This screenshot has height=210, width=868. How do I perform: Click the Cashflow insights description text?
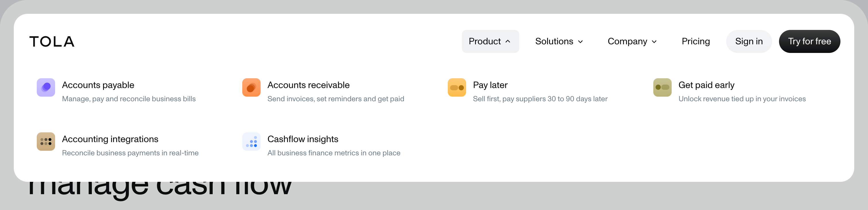tap(334, 153)
